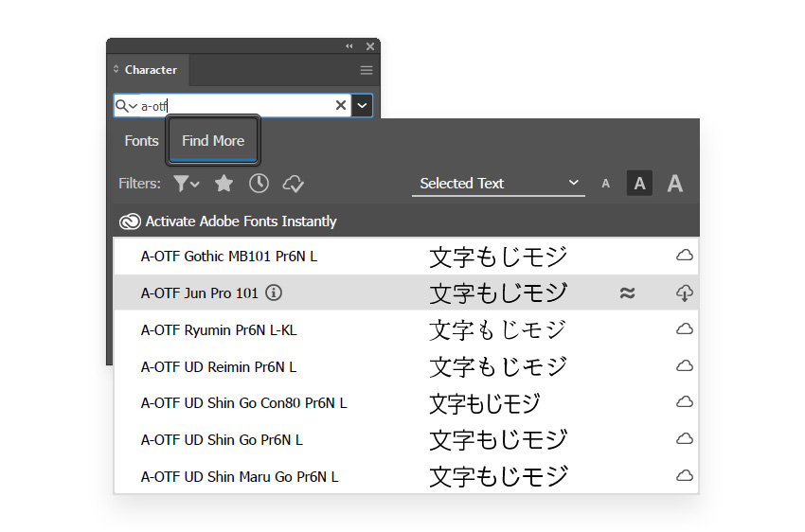Click the Ryumin Japanese sample preview

pos(497,329)
